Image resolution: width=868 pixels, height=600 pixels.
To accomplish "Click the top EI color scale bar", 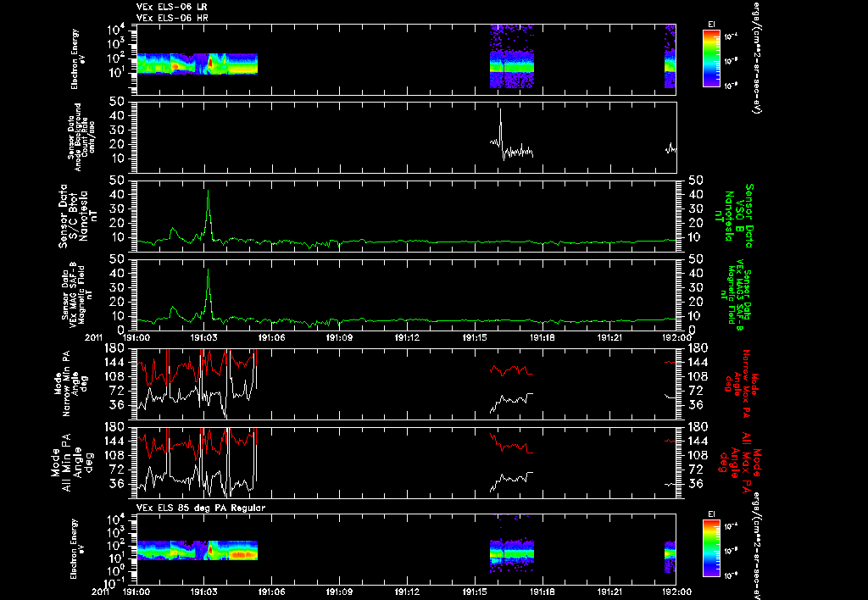I will pos(711,58).
